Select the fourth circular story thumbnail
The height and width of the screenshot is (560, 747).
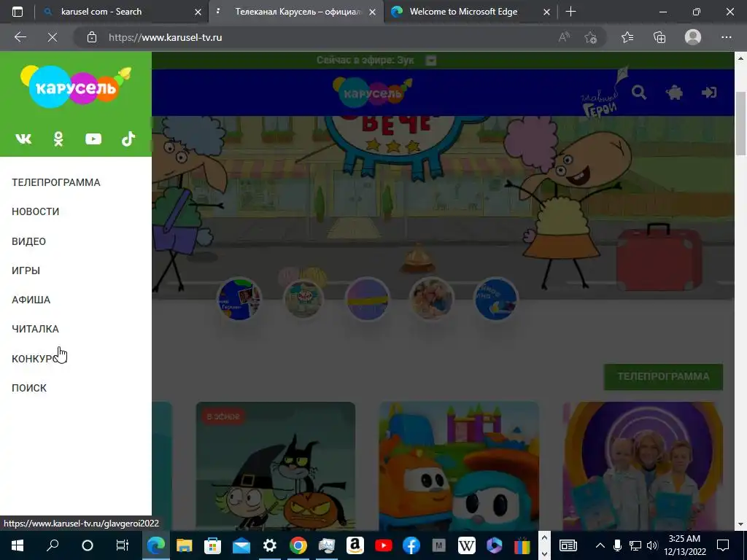pyautogui.click(x=432, y=300)
